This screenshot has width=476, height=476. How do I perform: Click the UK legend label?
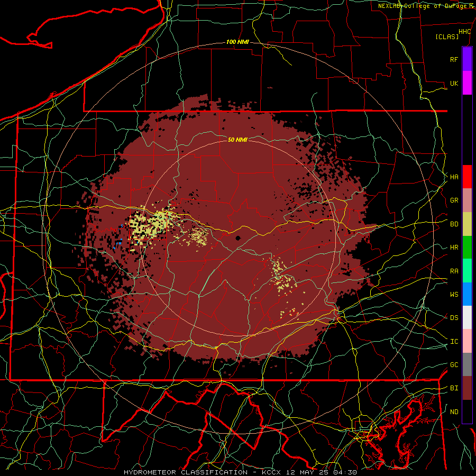(454, 83)
